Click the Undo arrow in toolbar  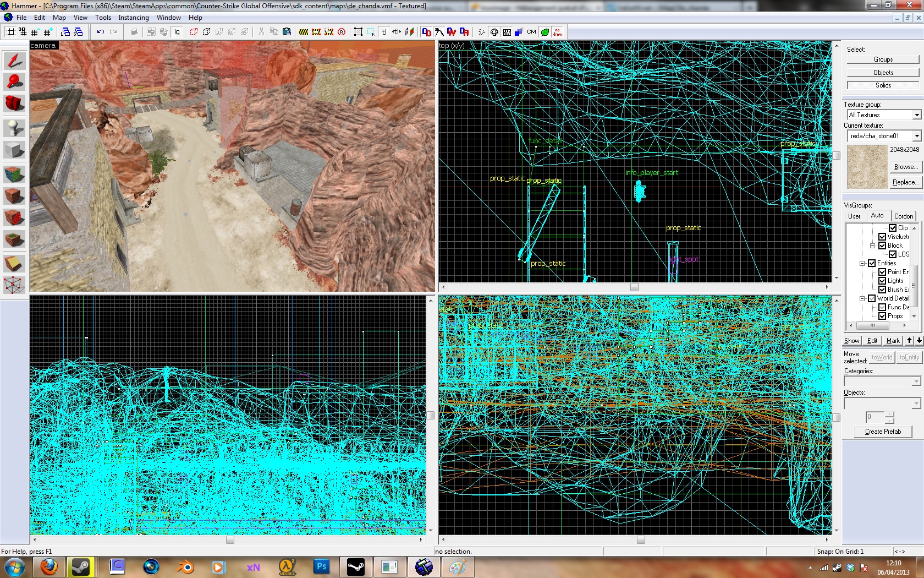[x=100, y=32]
